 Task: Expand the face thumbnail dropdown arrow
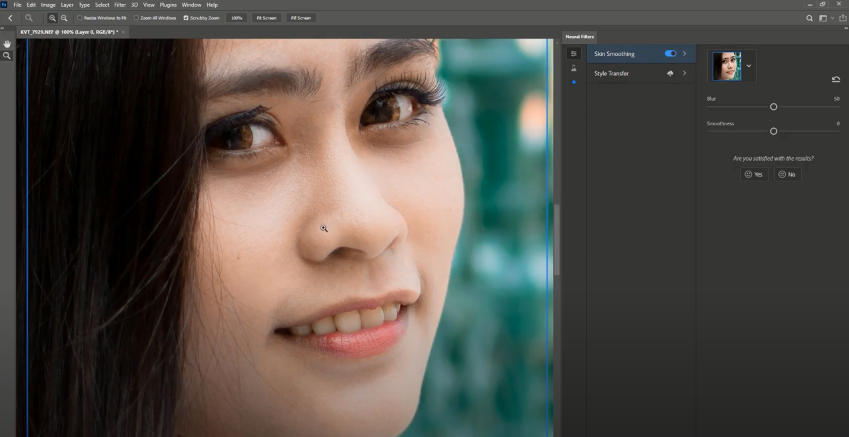coord(749,66)
